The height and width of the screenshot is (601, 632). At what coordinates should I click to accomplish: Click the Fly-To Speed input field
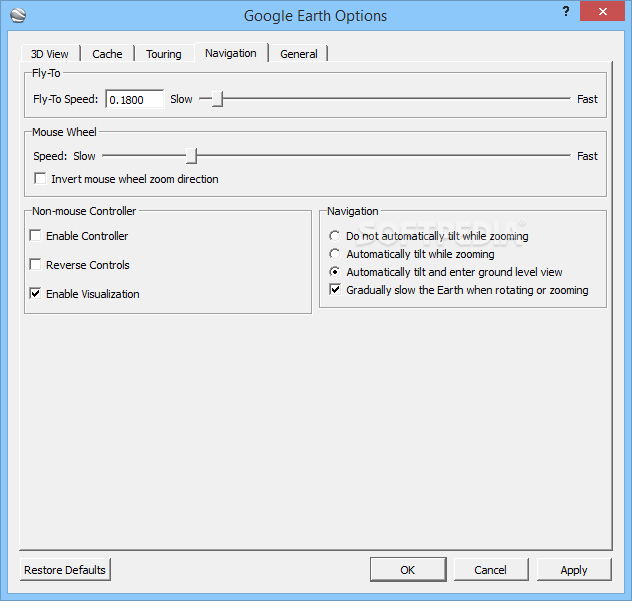(135, 99)
